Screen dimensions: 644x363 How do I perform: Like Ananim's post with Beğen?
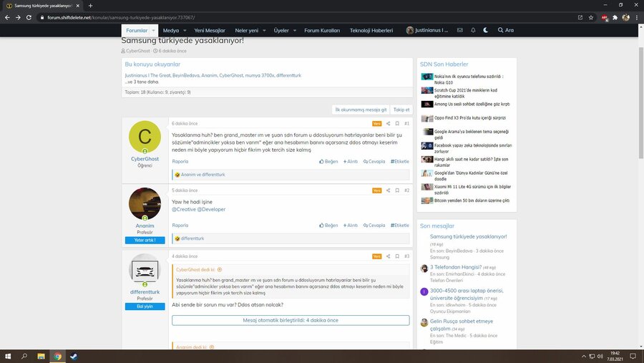(328, 226)
